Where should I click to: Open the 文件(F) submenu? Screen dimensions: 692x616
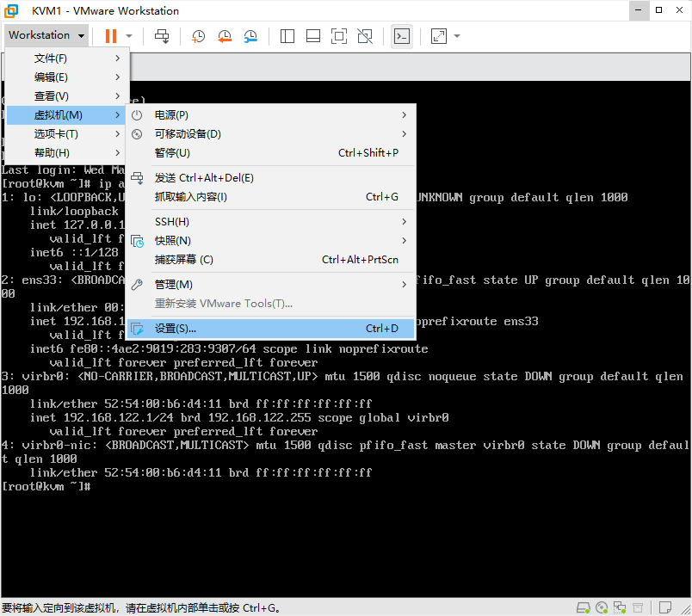[x=68, y=59]
